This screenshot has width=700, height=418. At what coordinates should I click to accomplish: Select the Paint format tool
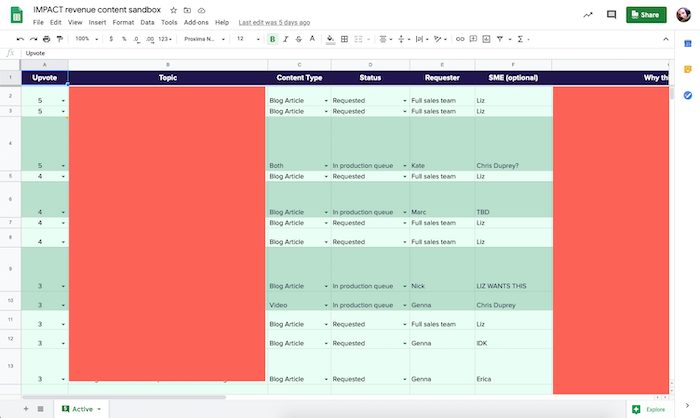pyautogui.click(x=60, y=39)
